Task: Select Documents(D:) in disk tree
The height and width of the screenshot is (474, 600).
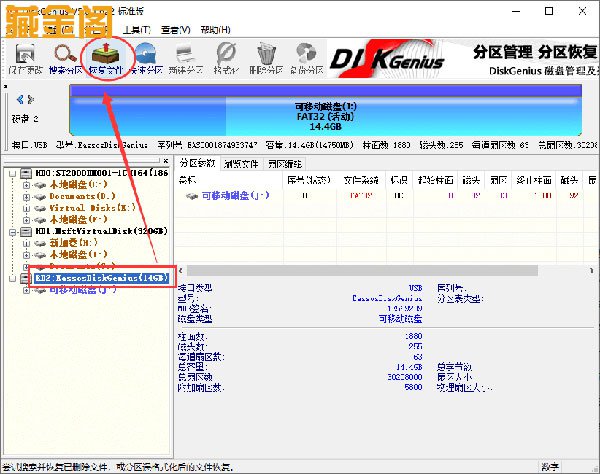Action: [82, 197]
